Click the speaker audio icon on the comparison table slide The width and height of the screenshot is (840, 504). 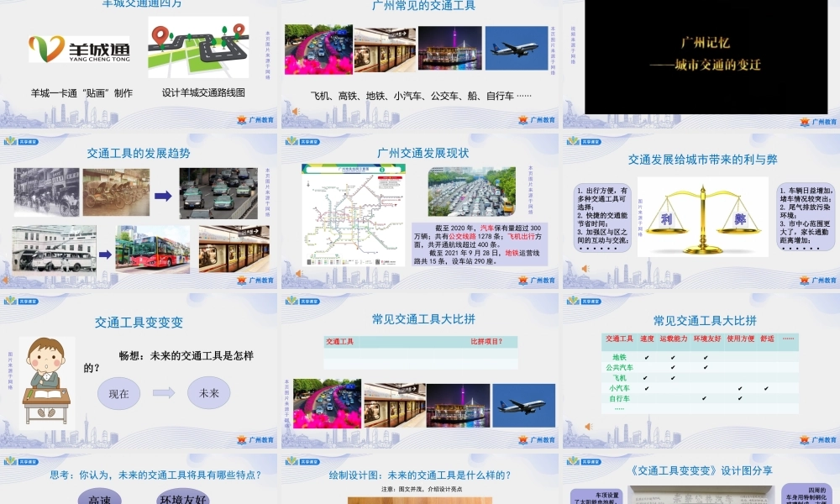587,426
